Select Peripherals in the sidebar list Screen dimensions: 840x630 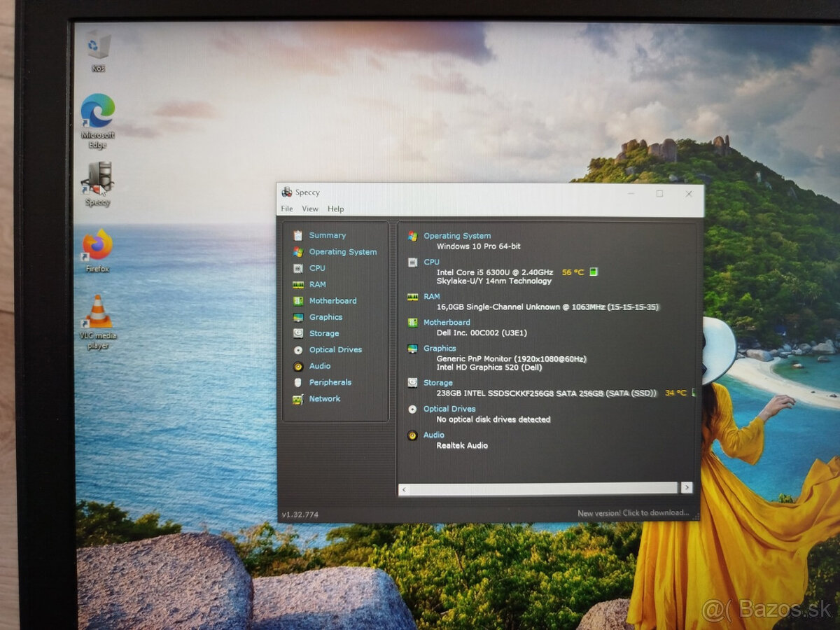(330, 382)
